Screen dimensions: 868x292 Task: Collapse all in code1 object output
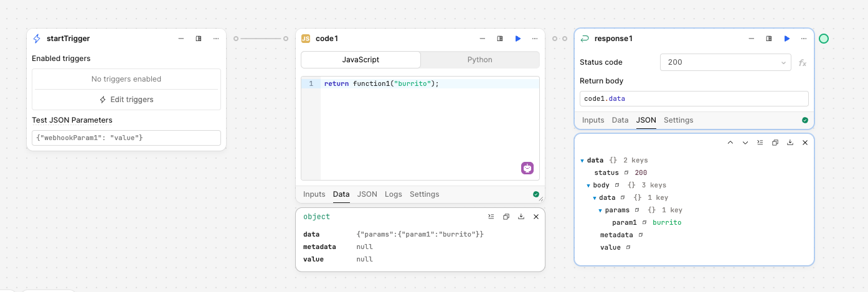pos(491,217)
